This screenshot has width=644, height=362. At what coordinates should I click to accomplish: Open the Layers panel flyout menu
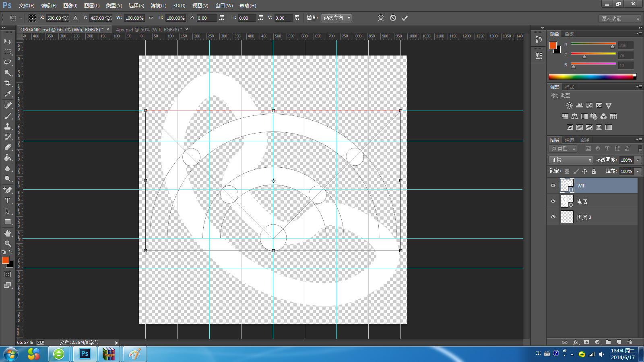(x=639, y=140)
